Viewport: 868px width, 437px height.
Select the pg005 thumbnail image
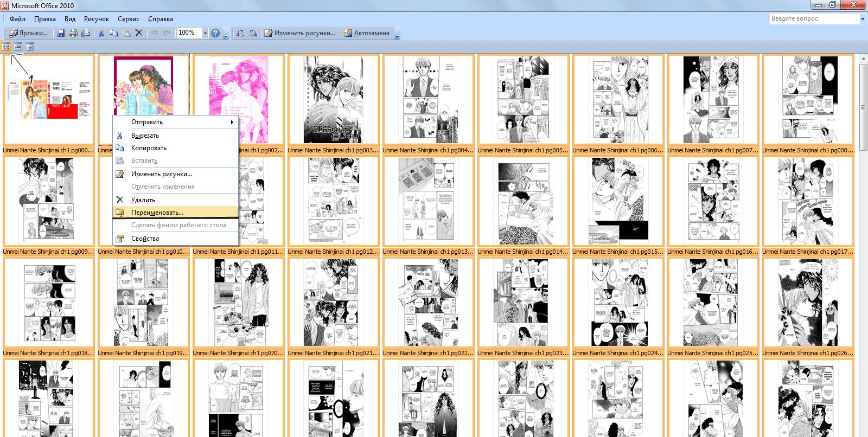pos(523,100)
